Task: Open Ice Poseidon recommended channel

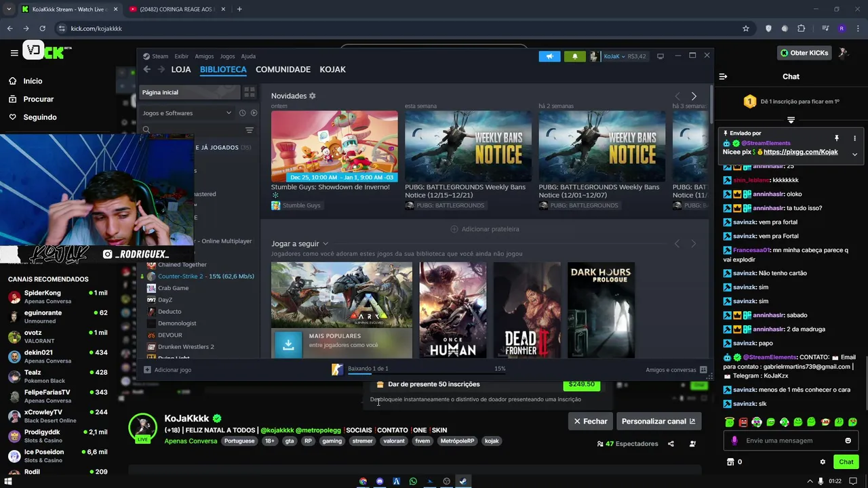Action: pyautogui.click(x=58, y=455)
